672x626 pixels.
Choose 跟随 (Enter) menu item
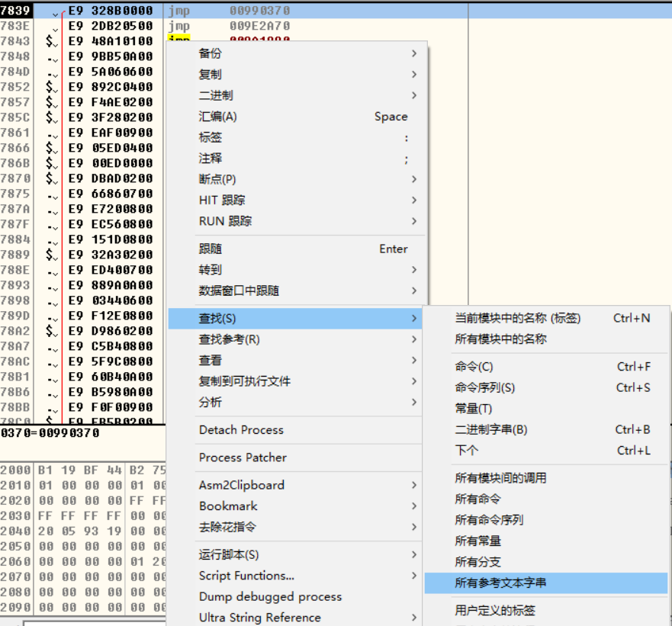coord(211,249)
